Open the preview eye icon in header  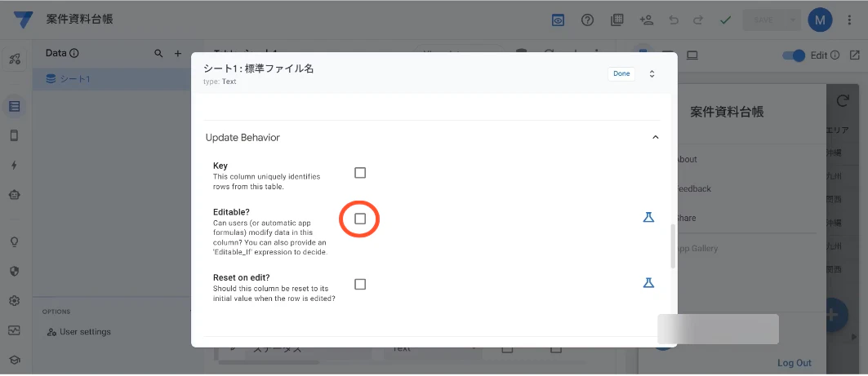tap(558, 20)
